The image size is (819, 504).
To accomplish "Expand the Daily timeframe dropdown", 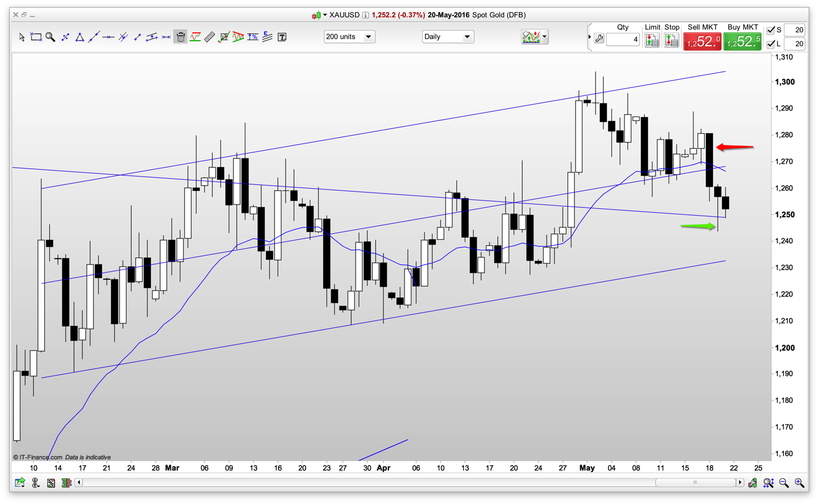I will click(x=447, y=37).
